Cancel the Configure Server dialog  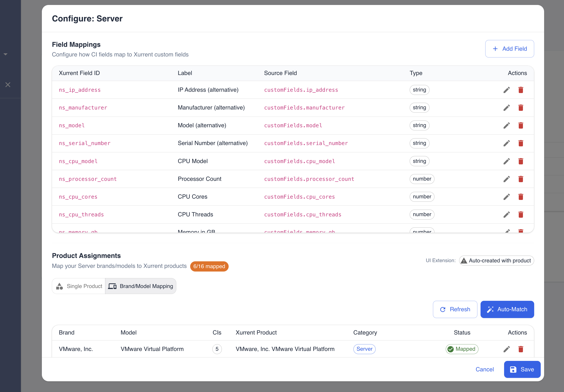pyautogui.click(x=484, y=370)
